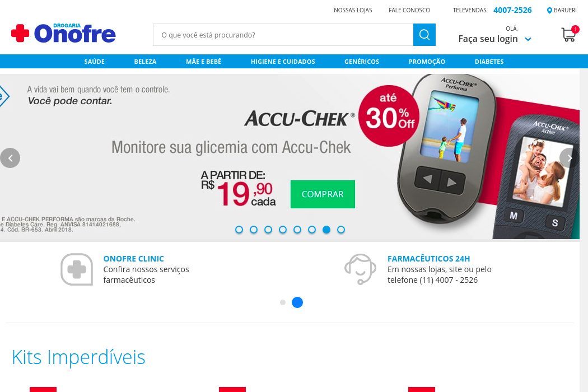Select the first banner carousel dot

click(239, 230)
